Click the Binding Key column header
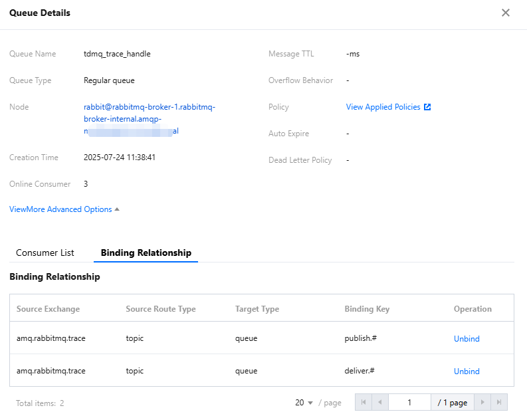This screenshot has height=420, width=527. click(367, 309)
